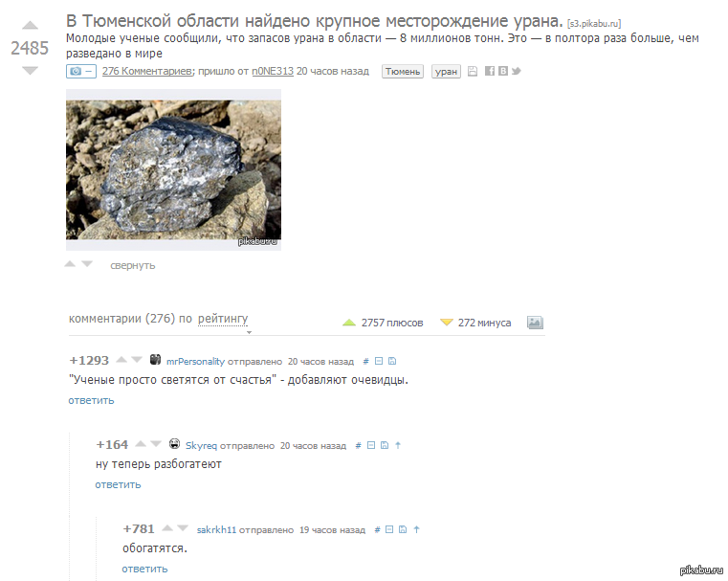
Task: Toggle image-only comments filter icon
Action: coord(535,323)
